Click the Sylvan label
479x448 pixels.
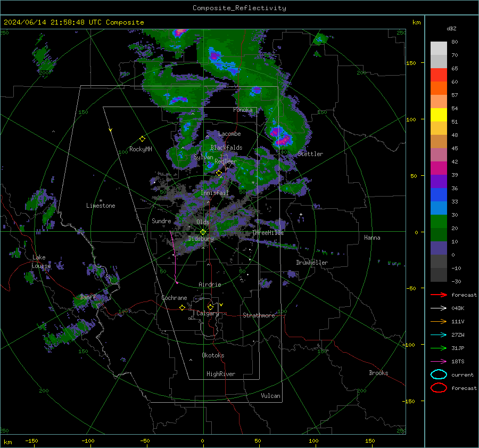(203, 157)
